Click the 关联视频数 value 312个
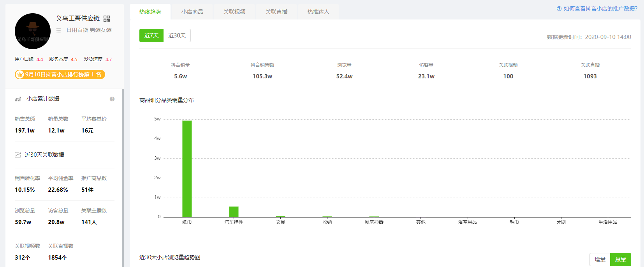This screenshot has width=644, height=267. [23, 258]
